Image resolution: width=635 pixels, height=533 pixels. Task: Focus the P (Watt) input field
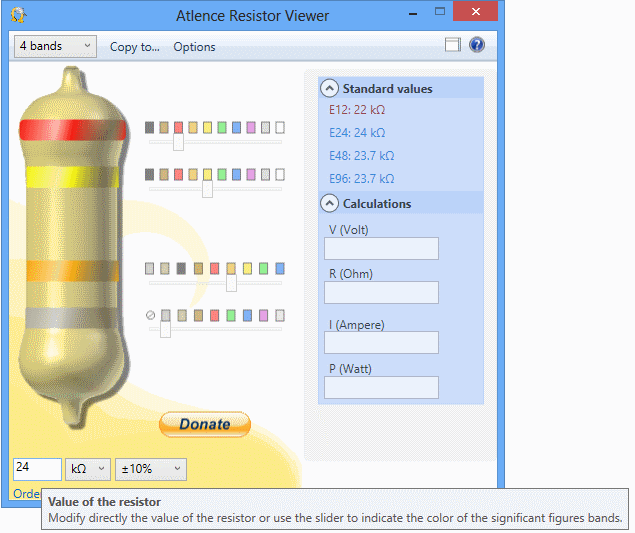[x=381, y=387]
